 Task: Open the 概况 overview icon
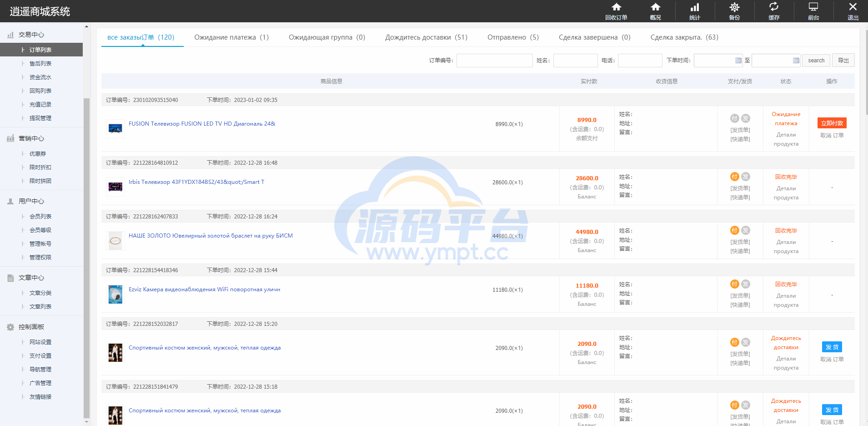tap(655, 7)
